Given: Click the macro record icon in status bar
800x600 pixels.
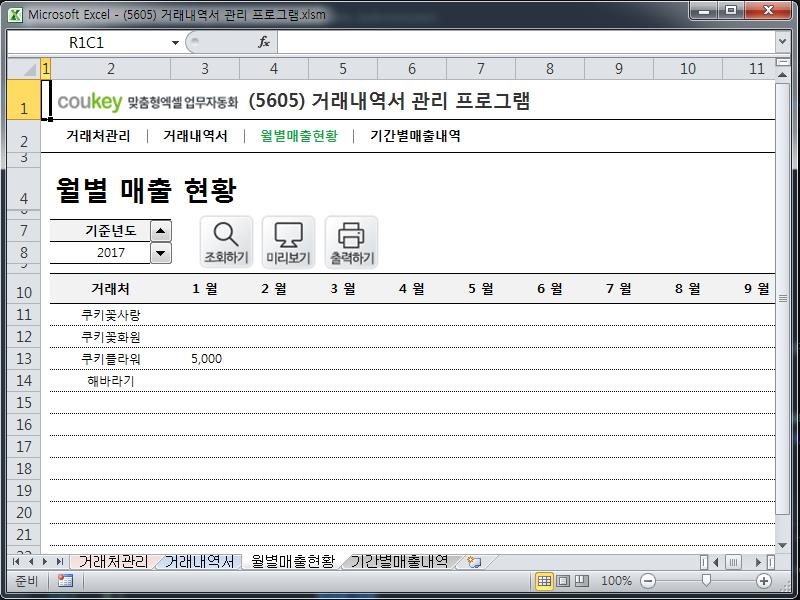Looking at the screenshot, I should (65, 581).
